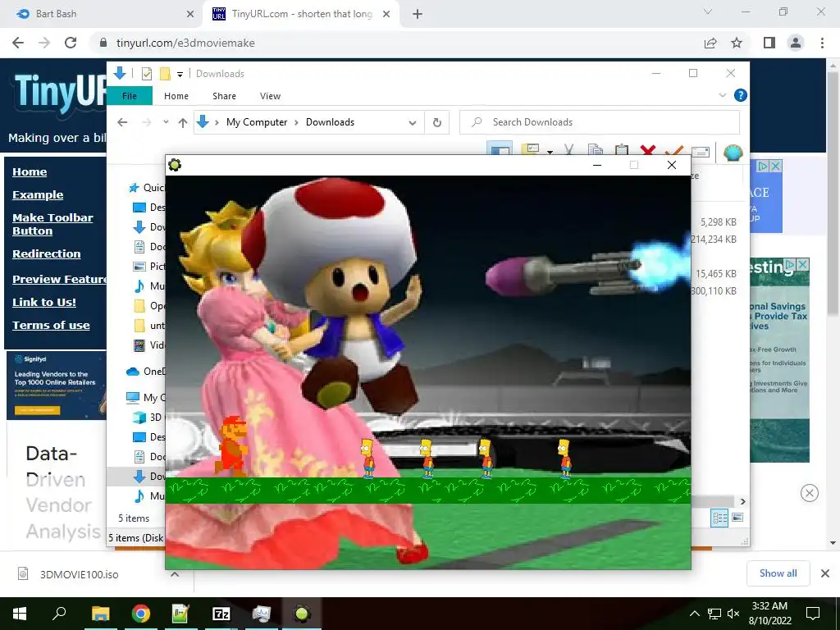This screenshot has width=840, height=630.
Task: Open 3DMOVIE100.iso download options chevron
Action: point(175,574)
